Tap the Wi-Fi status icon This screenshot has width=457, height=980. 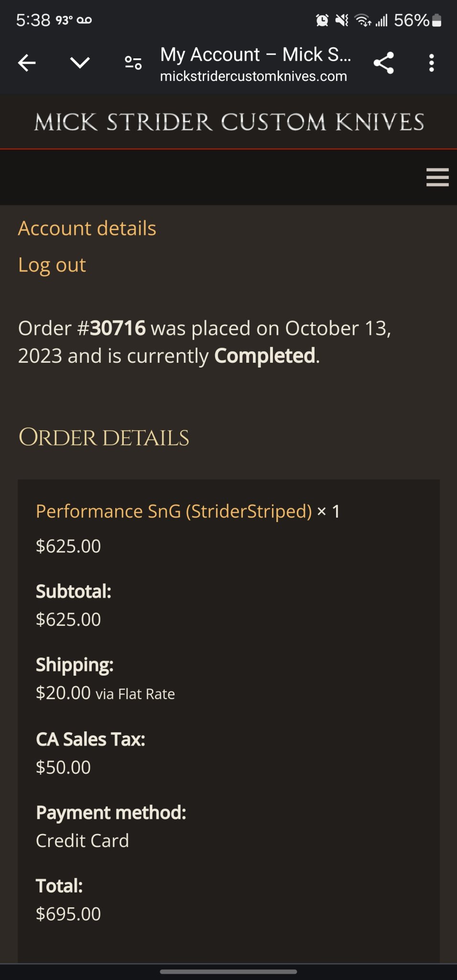[362, 20]
